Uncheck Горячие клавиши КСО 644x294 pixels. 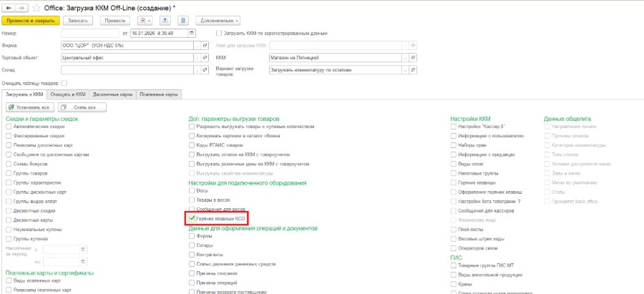click(x=192, y=219)
